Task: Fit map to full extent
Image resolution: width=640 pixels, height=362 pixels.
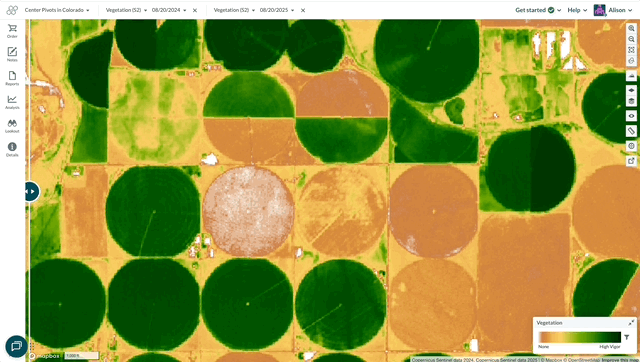Action: 631,50
